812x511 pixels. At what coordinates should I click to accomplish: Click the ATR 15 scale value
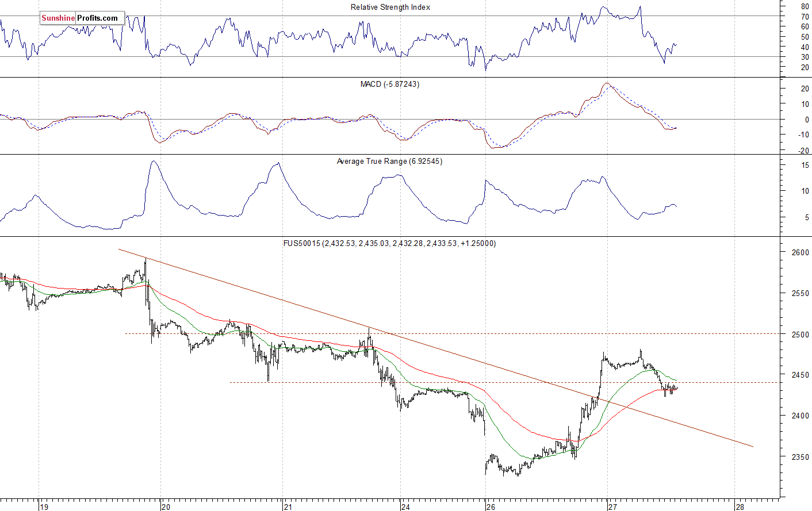tap(805, 166)
